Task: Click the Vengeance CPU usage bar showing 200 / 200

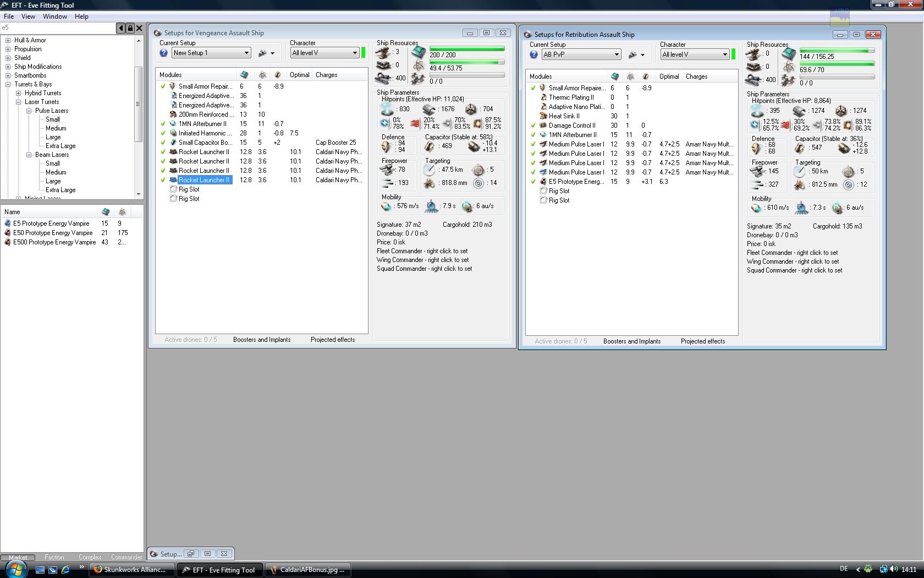Action: (x=467, y=49)
